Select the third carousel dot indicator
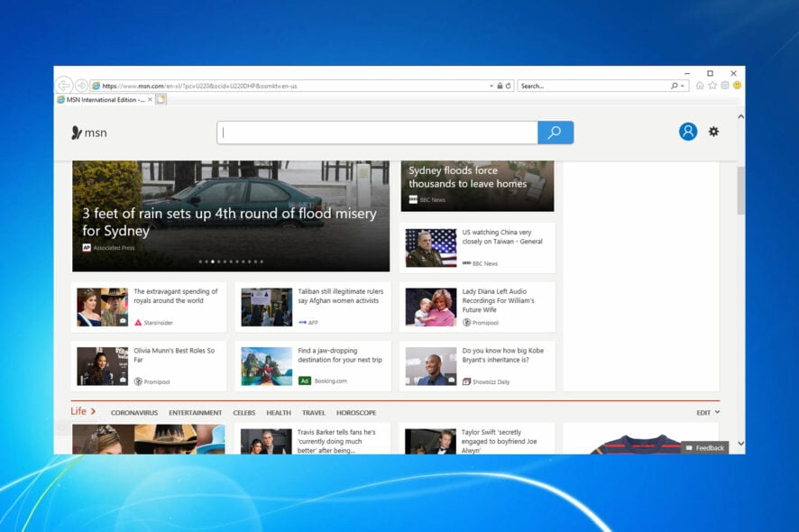799x532 pixels. (x=213, y=261)
